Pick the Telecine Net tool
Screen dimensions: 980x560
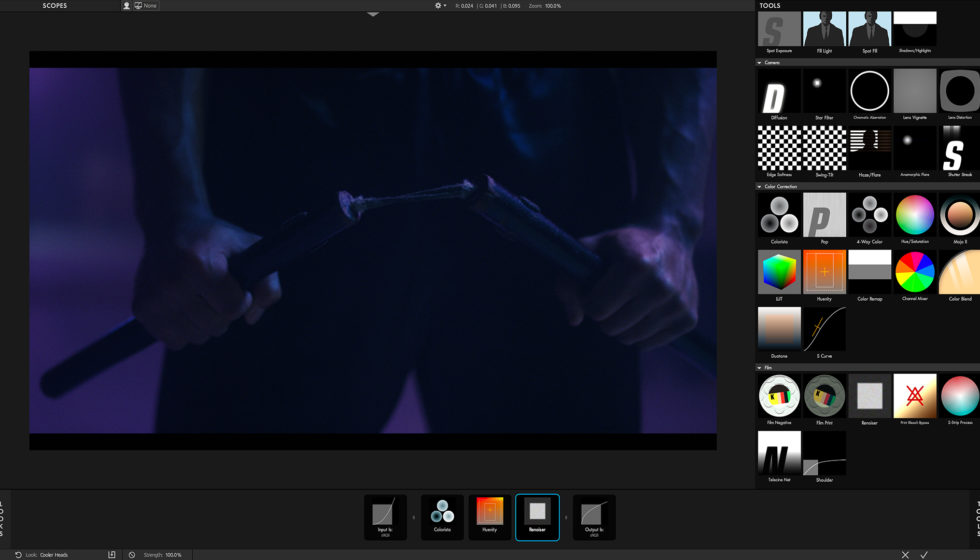[x=778, y=453]
